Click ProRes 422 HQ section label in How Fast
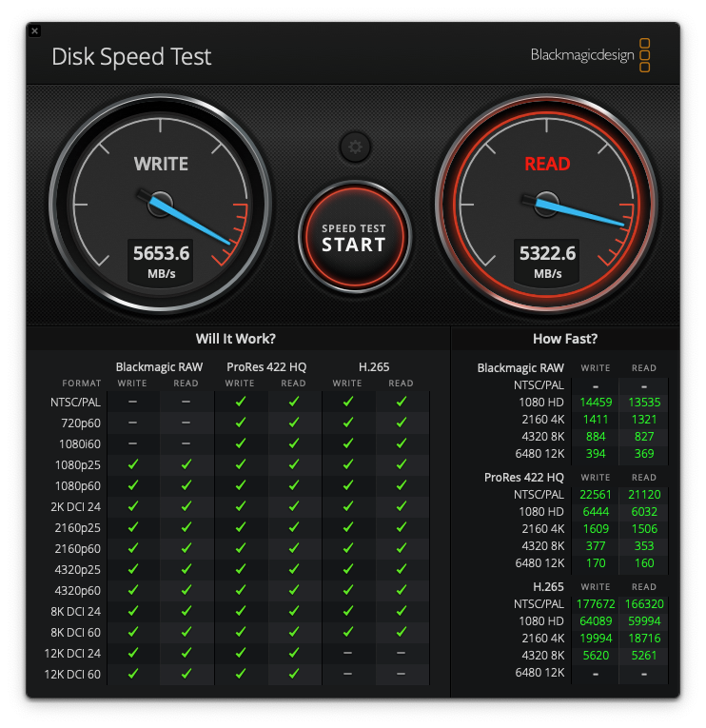706x728 pixels. [524, 478]
